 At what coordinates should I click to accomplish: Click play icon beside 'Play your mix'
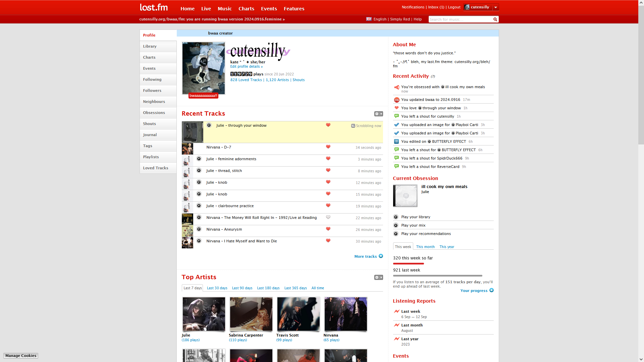click(396, 226)
